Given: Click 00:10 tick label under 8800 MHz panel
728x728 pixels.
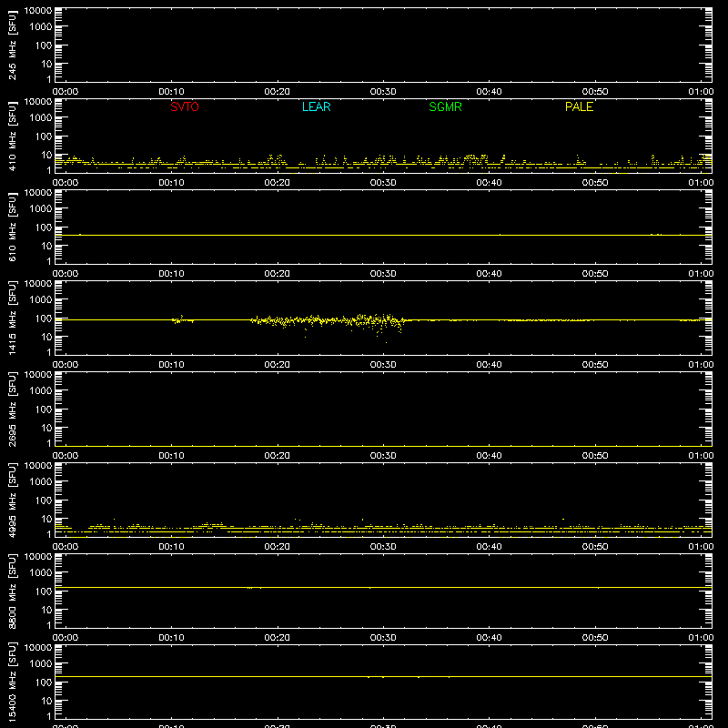Looking at the screenshot, I should point(171,638).
